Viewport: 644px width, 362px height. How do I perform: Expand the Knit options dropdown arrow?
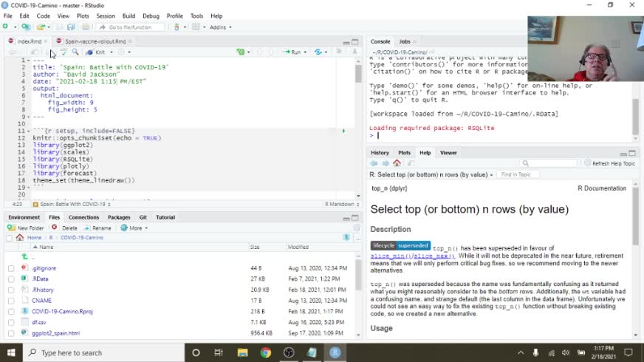112,52
